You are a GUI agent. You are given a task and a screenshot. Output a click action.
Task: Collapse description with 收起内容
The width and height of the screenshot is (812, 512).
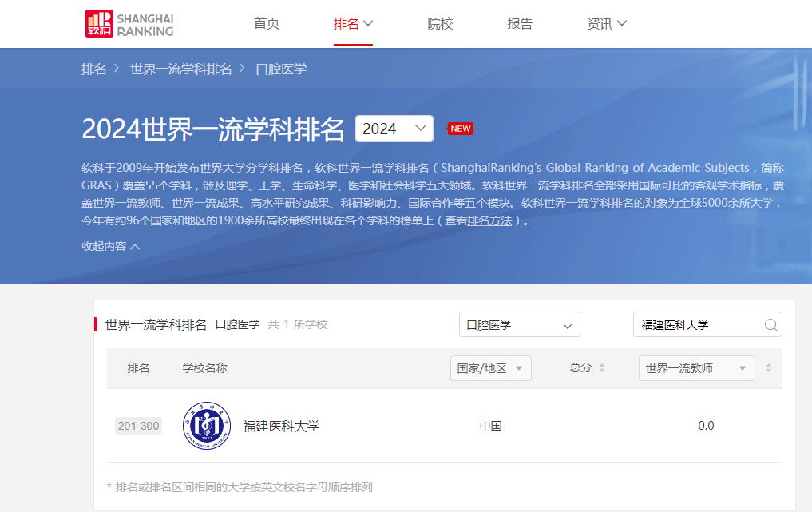pyautogui.click(x=110, y=246)
